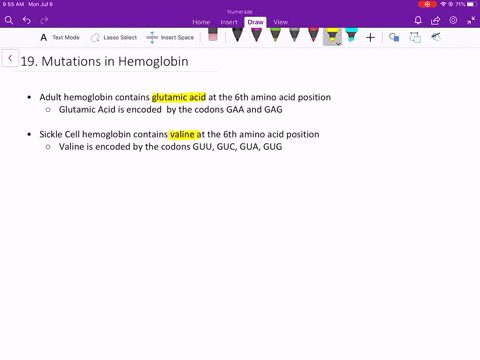Click the page title '19. Mutations in Hemoglobin'

[x=104, y=61]
